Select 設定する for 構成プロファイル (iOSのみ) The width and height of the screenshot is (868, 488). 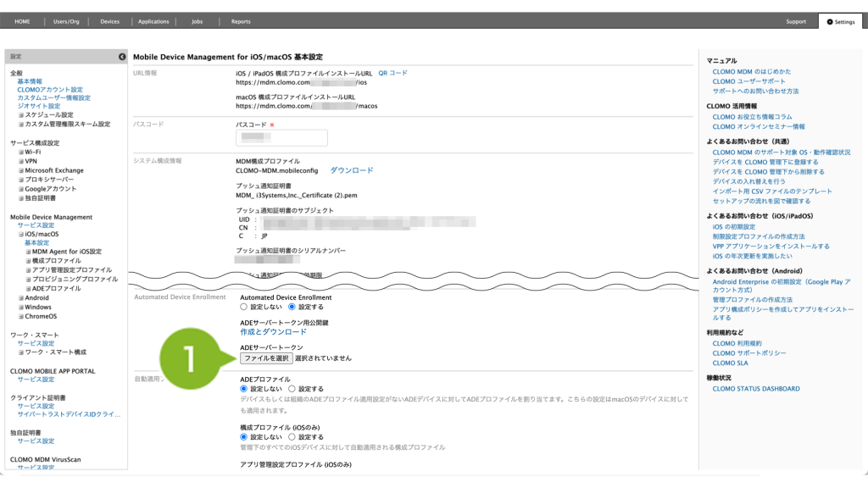coord(292,436)
